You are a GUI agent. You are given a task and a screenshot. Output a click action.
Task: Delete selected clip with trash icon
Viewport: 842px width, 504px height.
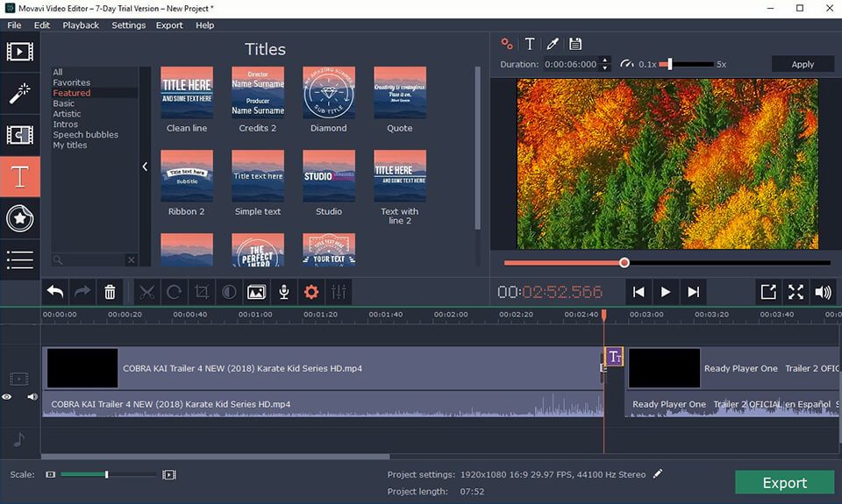pyautogui.click(x=110, y=292)
